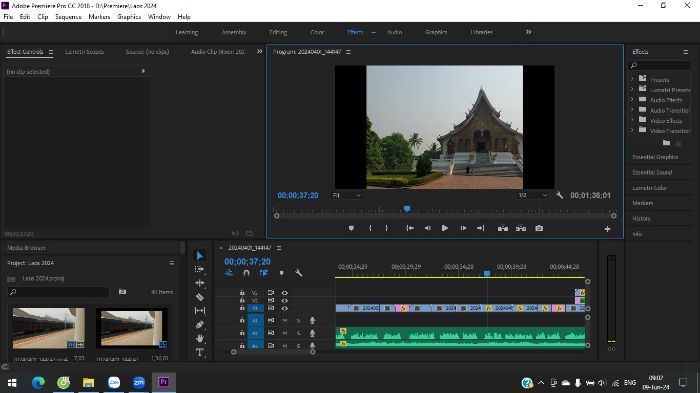Open the File menu
Screen dimensions: 700x393
8,17
